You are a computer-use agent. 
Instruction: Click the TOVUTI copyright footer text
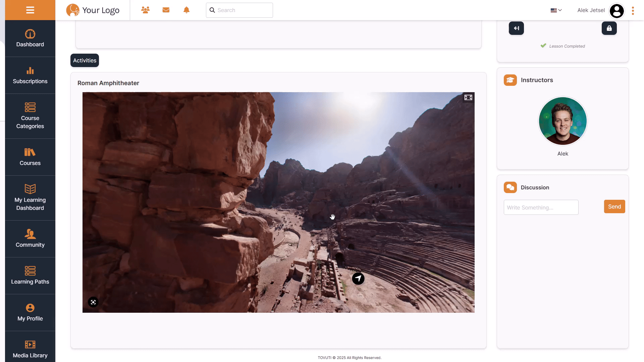350,358
